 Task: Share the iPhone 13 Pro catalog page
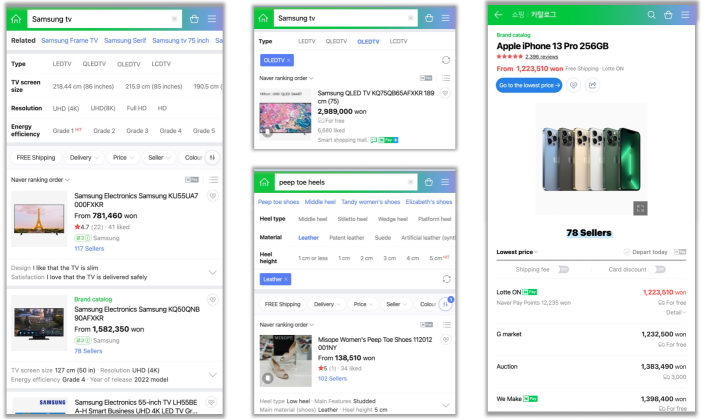click(x=592, y=85)
